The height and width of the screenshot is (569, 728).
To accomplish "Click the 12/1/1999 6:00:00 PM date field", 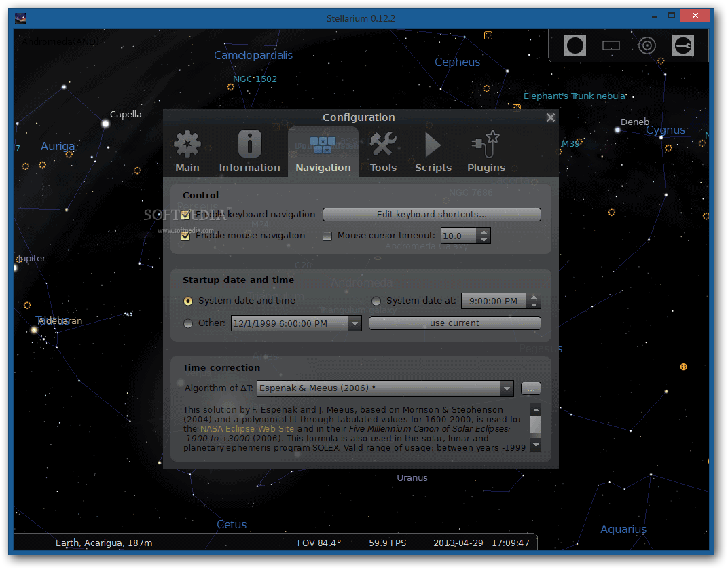I will (x=289, y=323).
